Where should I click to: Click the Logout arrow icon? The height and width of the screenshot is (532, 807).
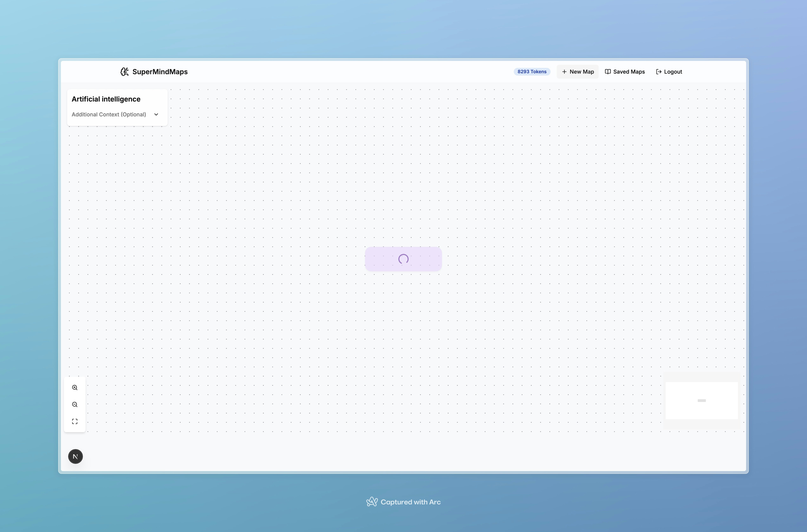click(x=658, y=72)
